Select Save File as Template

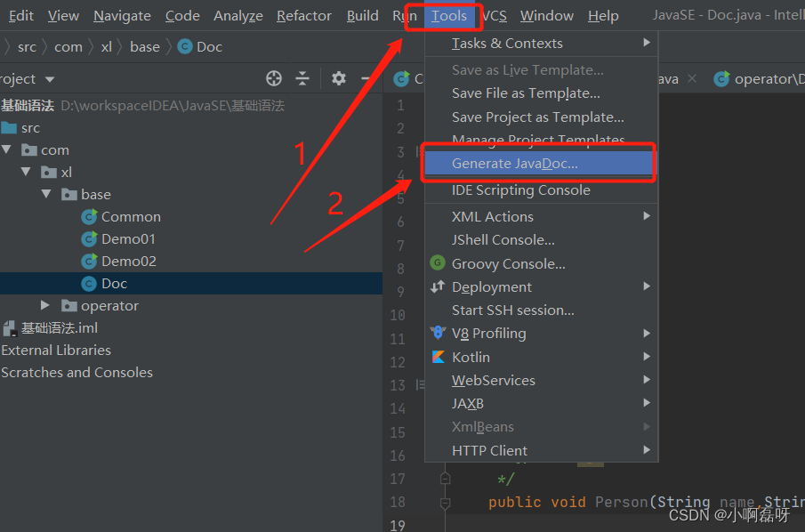541,93
